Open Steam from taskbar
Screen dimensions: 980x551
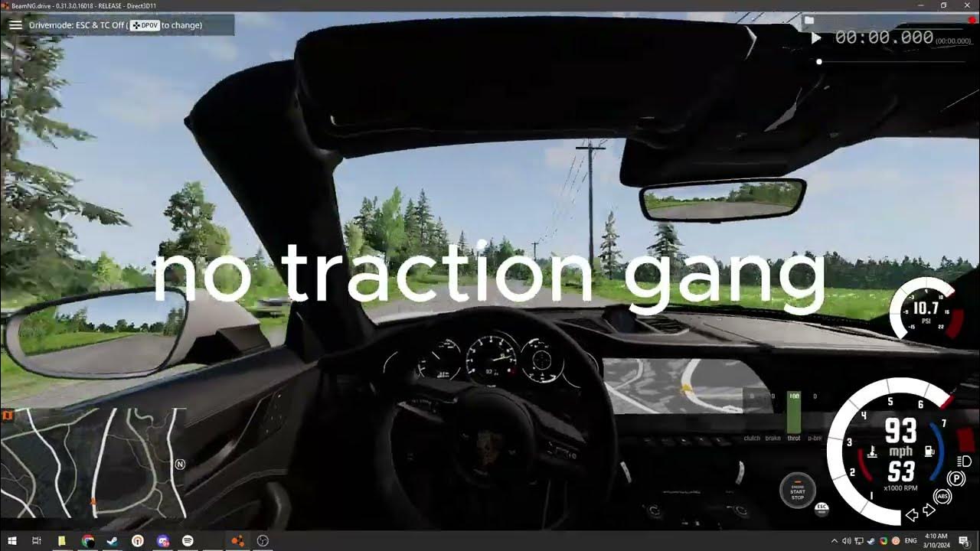(x=113, y=541)
